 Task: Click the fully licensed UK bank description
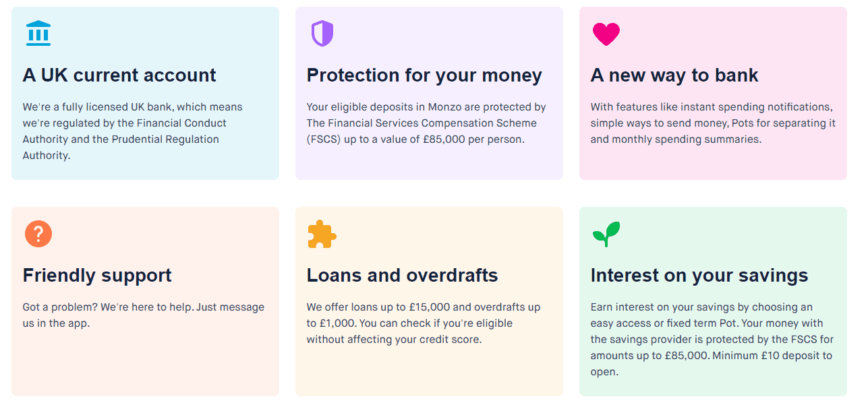tap(132, 131)
